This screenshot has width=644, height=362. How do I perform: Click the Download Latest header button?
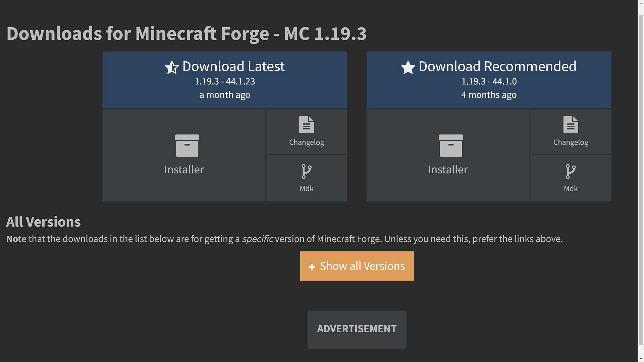[224, 79]
